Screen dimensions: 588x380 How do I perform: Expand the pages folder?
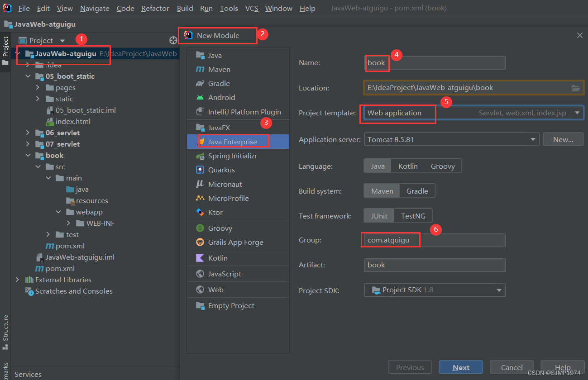pyautogui.click(x=38, y=87)
